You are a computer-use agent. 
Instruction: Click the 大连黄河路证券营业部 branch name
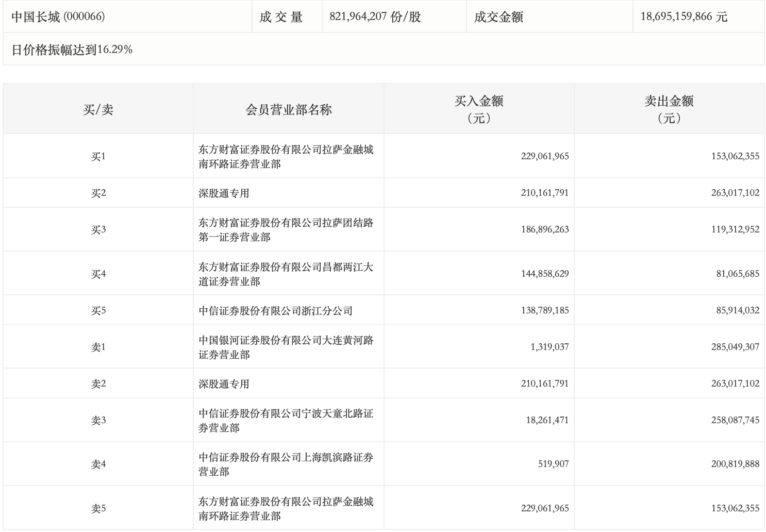286,347
